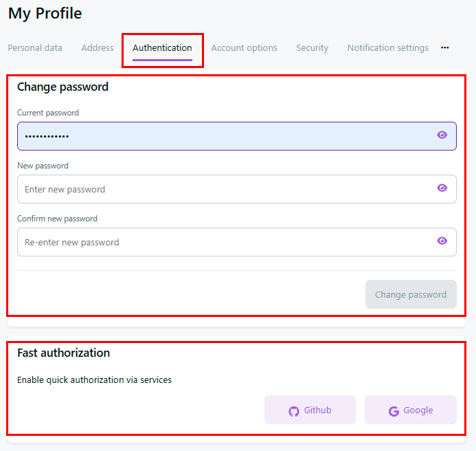Show the current password with eye icon
The height and width of the screenshot is (451, 476).
tap(442, 135)
